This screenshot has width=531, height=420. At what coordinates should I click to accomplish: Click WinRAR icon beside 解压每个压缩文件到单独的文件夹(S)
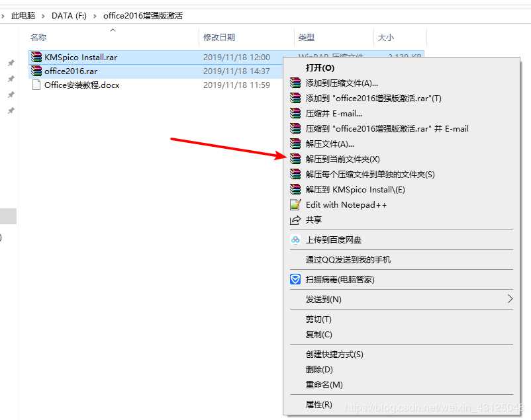(x=295, y=174)
